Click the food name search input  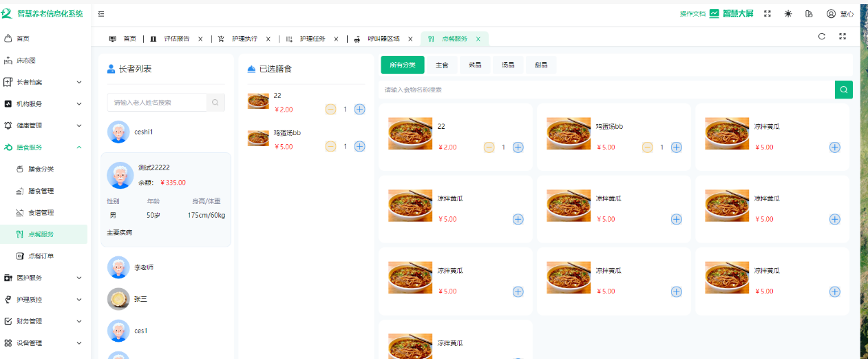(606, 90)
